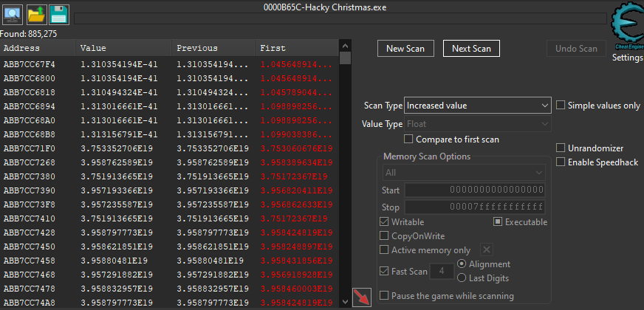Select address row ABB7CC7468

coord(169,275)
